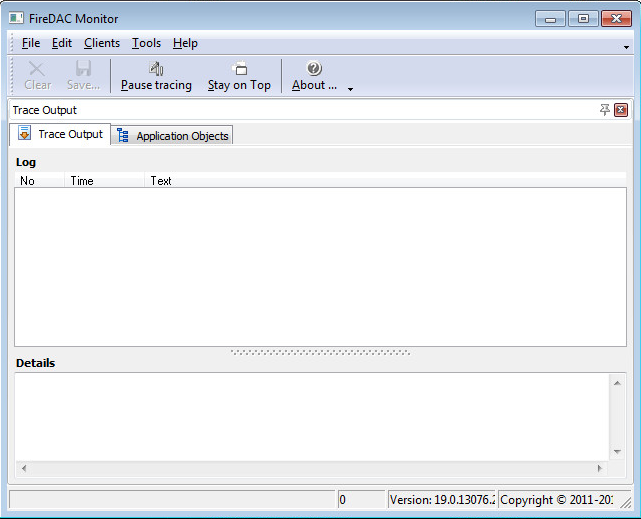
Task: Switch to the Application Objects tab
Action: click(173, 136)
